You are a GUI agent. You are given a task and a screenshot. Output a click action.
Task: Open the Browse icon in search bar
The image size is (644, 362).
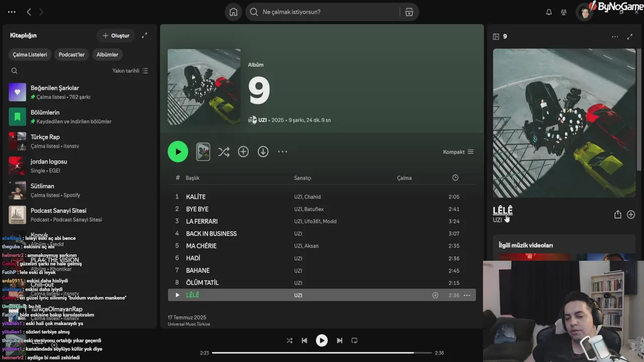coord(409,12)
